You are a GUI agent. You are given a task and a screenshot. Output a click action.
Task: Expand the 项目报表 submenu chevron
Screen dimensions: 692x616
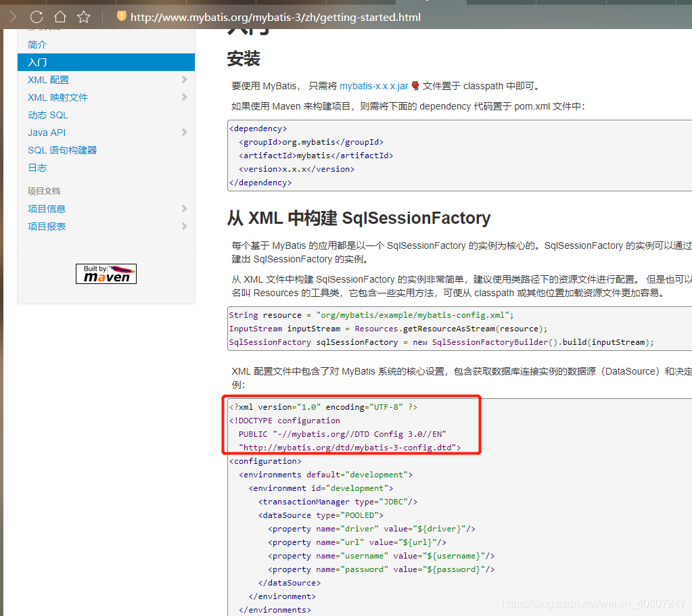185,227
